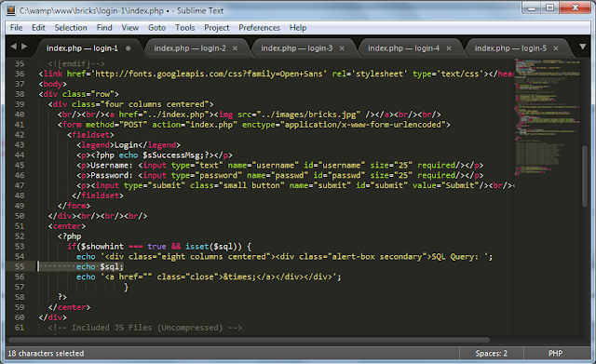Viewport: 596px width, 364px height.
Task: Click the <fieldset> tag on line 42
Action: tap(90, 135)
